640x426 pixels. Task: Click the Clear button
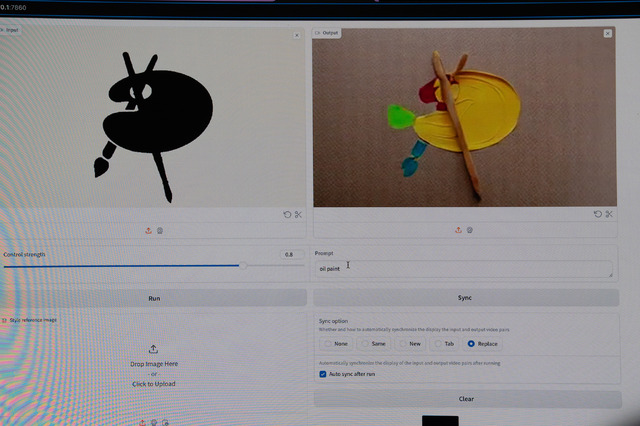click(x=467, y=399)
